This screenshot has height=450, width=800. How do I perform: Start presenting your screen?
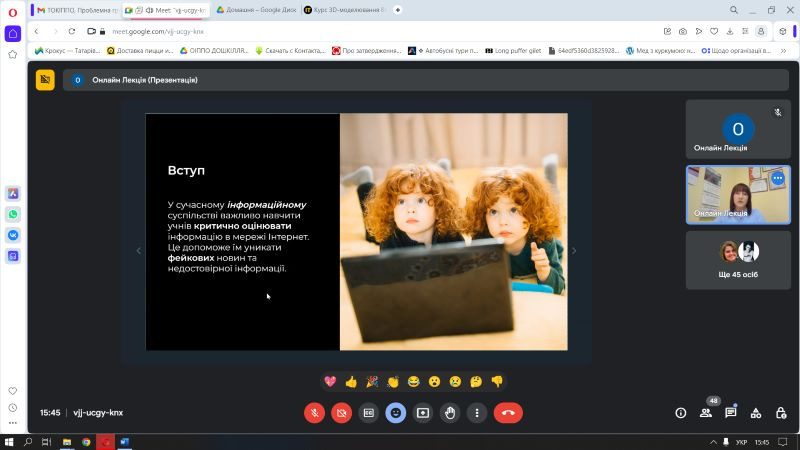click(422, 413)
